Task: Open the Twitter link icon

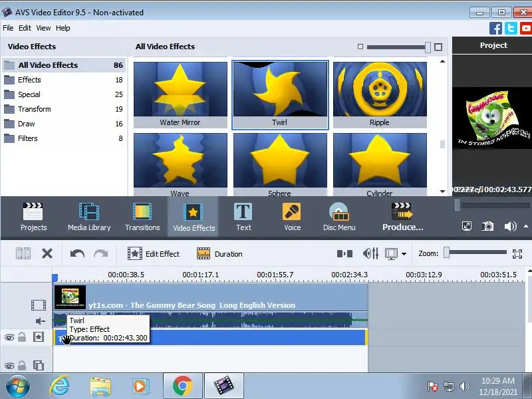Action: click(x=511, y=28)
